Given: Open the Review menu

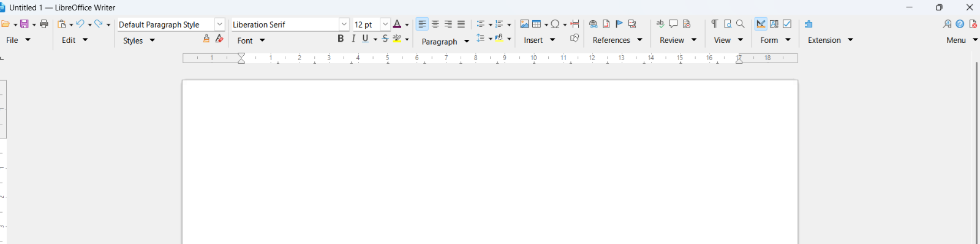Looking at the screenshot, I should pos(678,40).
